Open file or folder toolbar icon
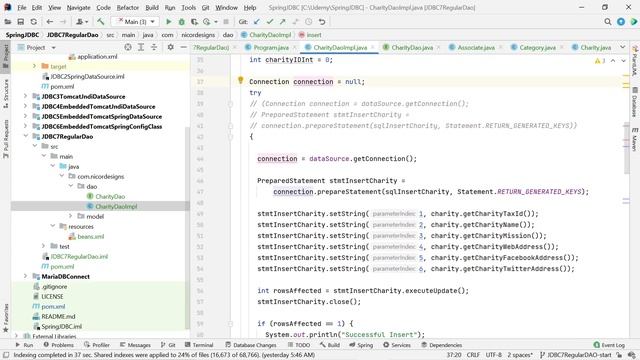Image resolution: width=640 pixels, height=360 pixels. tap(7, 22)
